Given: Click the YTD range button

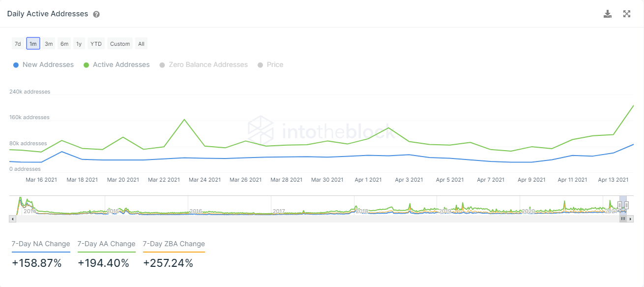Looking at the screenshot, I should click(96, 44).
